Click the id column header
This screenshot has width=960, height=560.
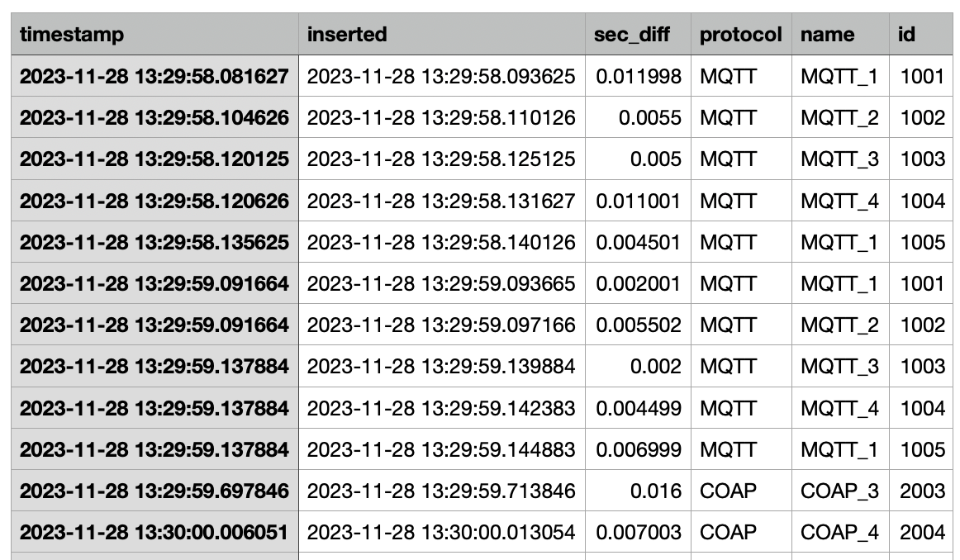coord(921,34)
